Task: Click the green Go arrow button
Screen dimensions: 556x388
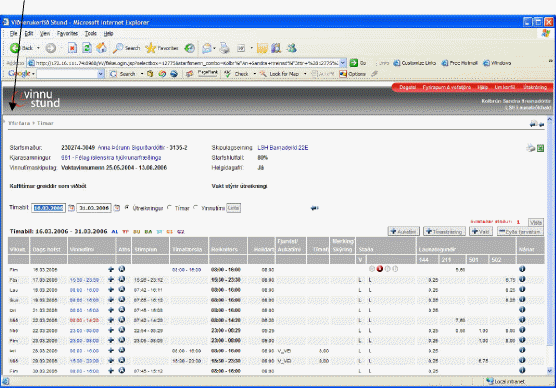Action: [354, 63]
